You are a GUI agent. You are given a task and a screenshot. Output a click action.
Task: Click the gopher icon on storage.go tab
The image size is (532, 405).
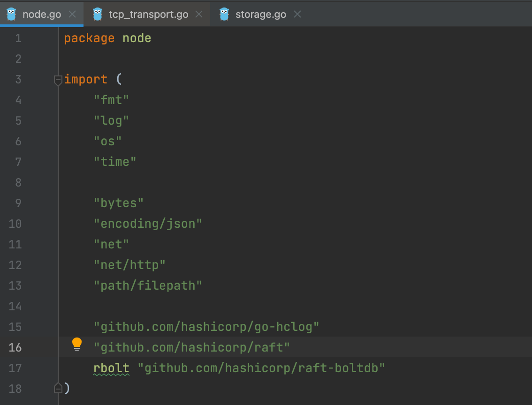(224, 14)
